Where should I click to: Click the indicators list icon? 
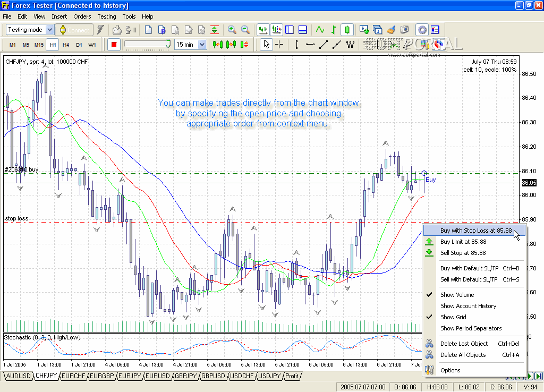coord(378,30)
